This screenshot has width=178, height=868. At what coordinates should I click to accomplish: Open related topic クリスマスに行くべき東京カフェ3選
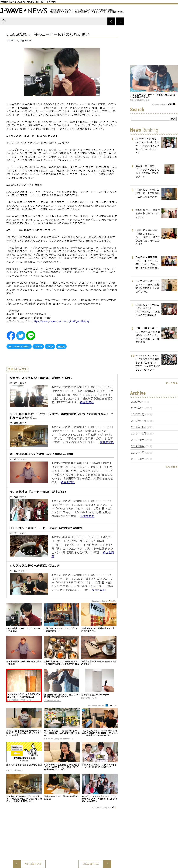[34, 566]
